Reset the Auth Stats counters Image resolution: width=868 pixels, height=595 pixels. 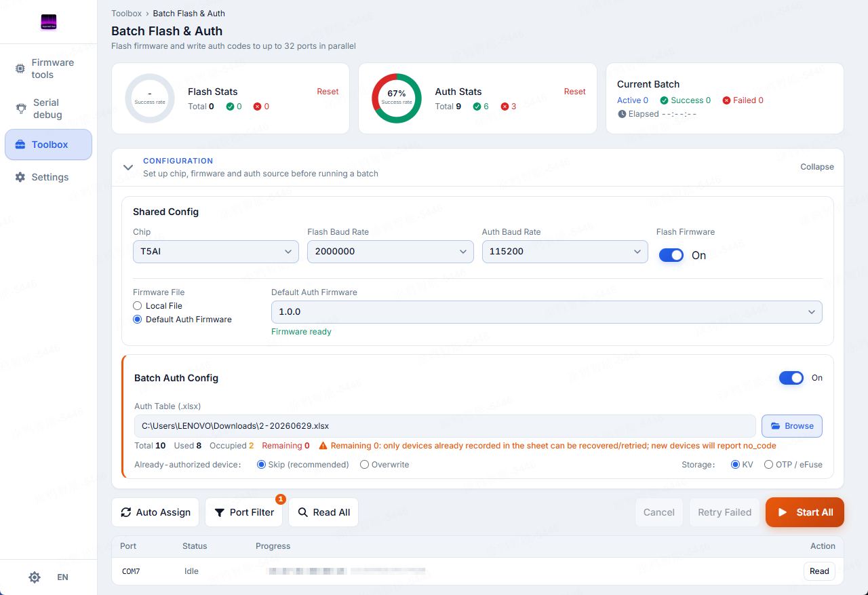tap(574, 92)
